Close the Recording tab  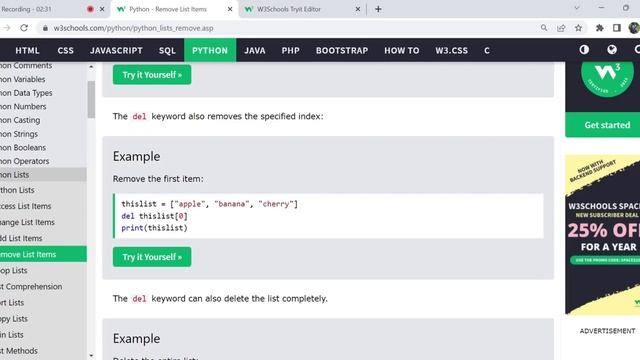pyautogui.click(x=102, y=9)
